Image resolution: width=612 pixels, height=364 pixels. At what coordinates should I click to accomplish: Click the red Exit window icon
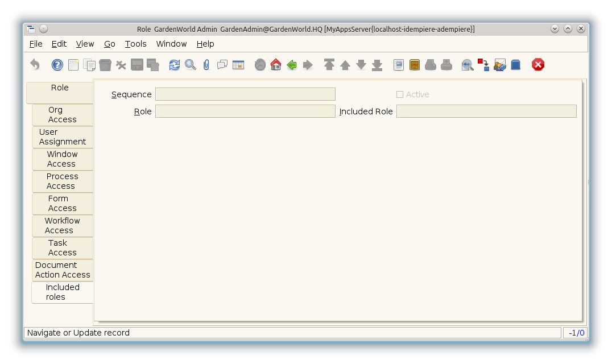point(538,65)
